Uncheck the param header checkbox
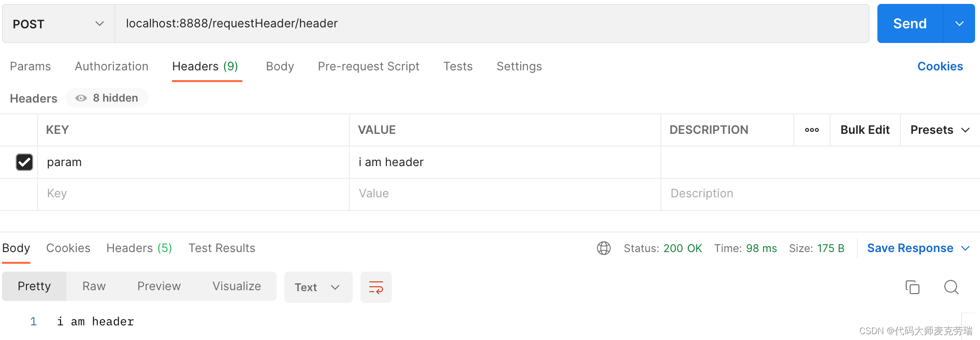 point(24,162)
